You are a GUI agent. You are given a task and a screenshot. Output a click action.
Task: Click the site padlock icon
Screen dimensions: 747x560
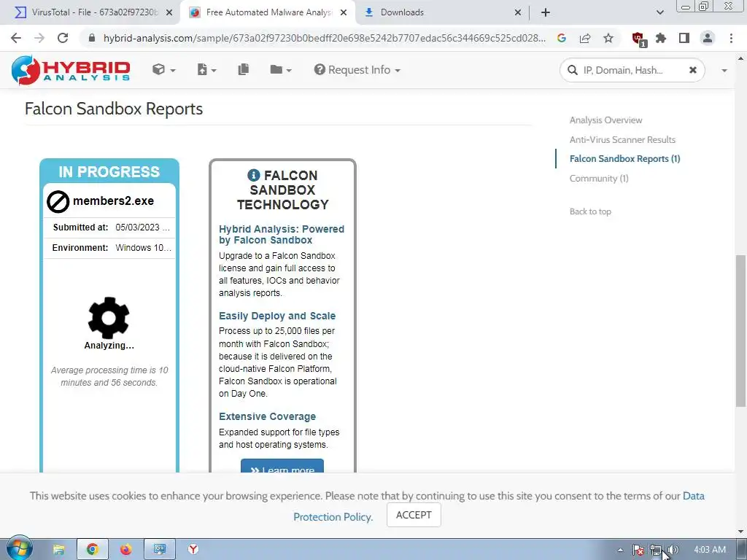click(x=92, y=38)
